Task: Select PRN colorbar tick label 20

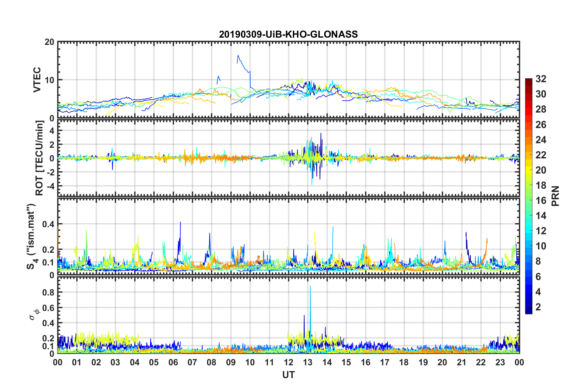Action: click(x=541, y=170)
